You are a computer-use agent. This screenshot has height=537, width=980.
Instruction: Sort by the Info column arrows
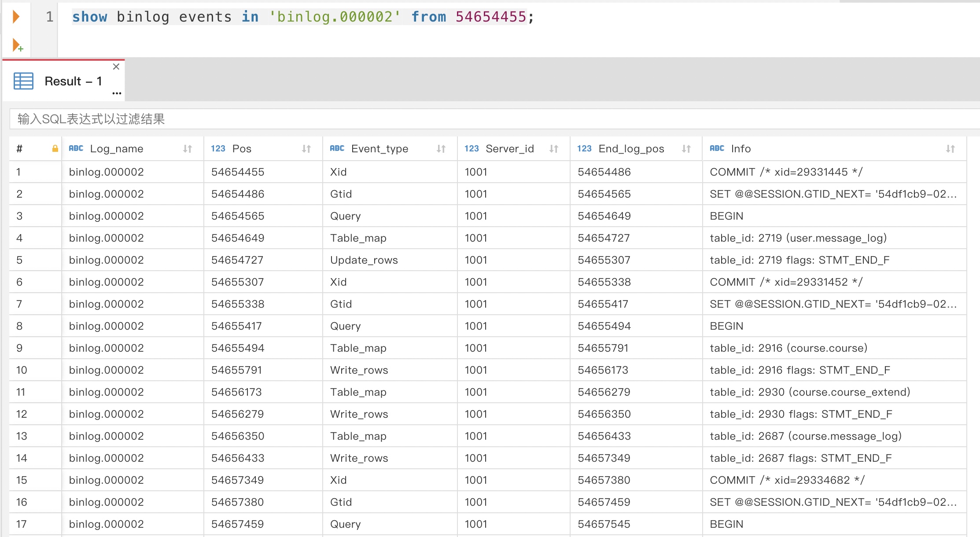point(951,149)
